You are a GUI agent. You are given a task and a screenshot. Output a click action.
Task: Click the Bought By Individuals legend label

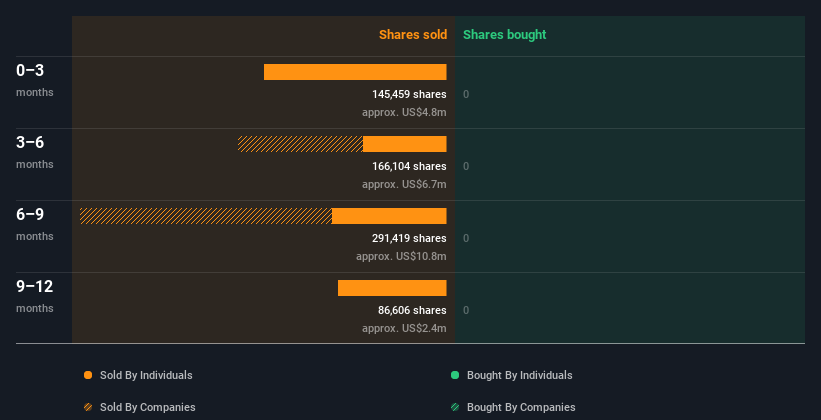coord(519,375)
